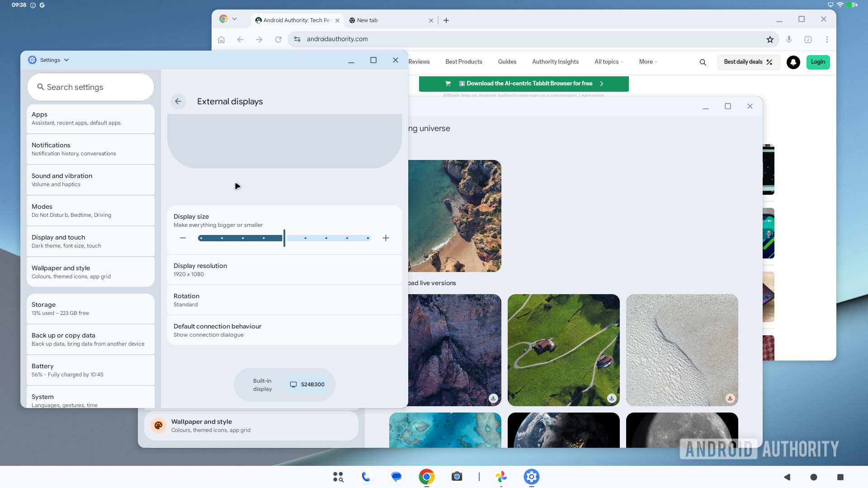Bookmark the current page with the star icon
Viewport: 868px width, 488px height.
click(x=770, y=39)
